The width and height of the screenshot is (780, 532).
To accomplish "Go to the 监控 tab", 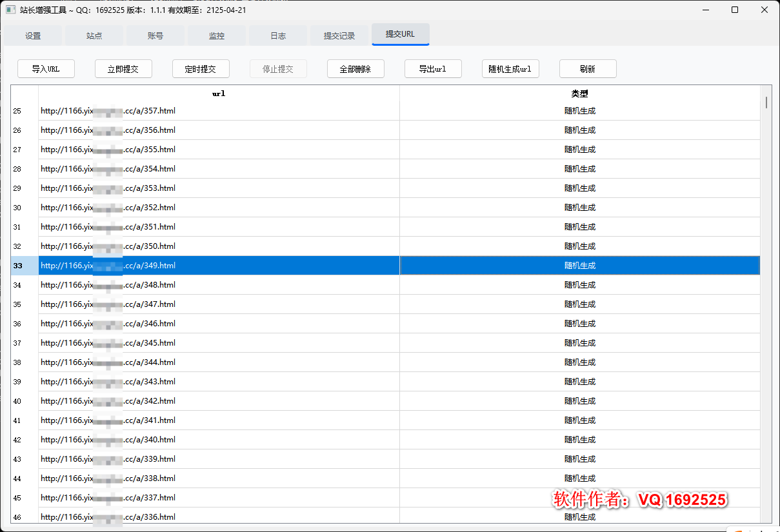I will pos(217,36).
